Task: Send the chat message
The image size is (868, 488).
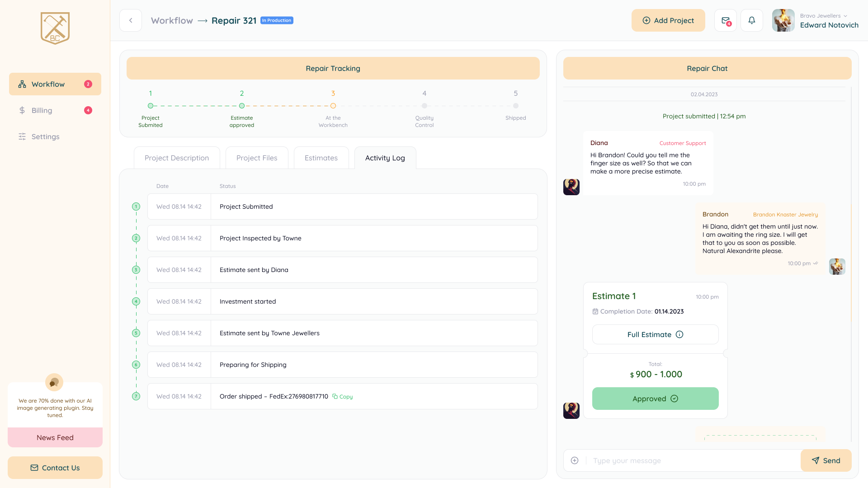Action: click(826, 460)
